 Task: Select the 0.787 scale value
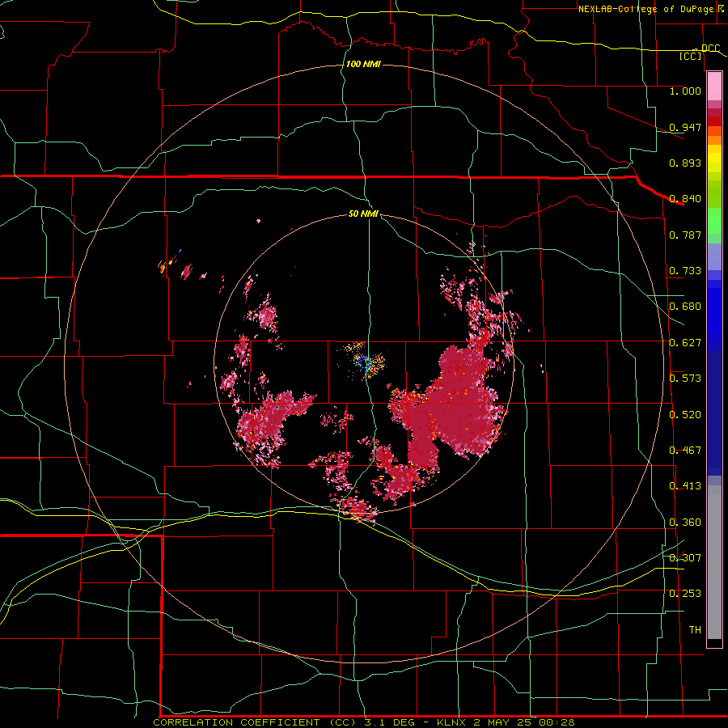click(x=685, y=235)
